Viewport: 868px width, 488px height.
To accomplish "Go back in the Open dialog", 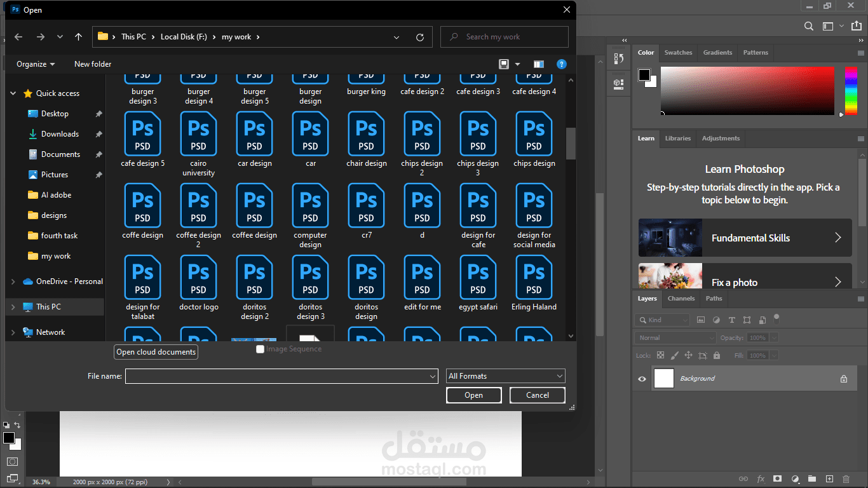I will pos(18,37).
